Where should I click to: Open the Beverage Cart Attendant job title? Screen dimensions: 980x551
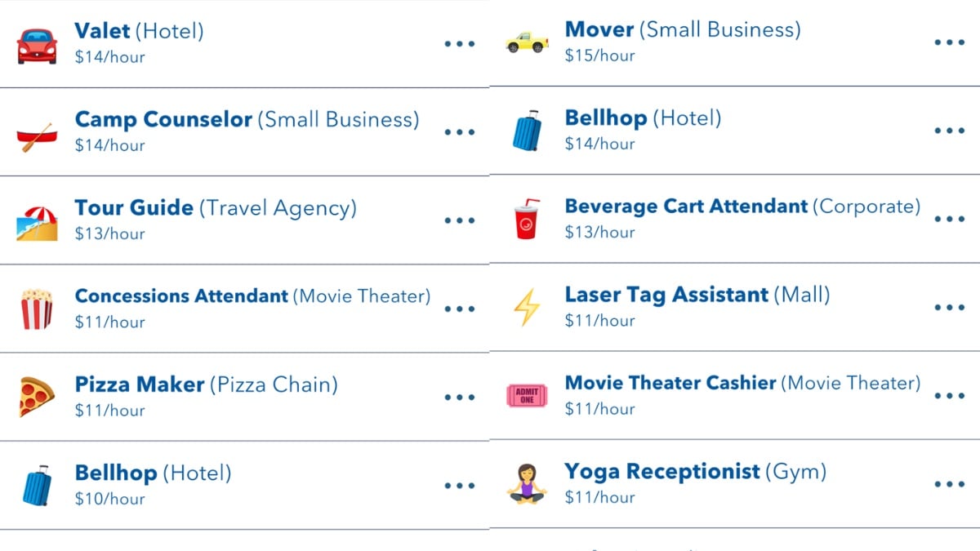tap(686, 207)
